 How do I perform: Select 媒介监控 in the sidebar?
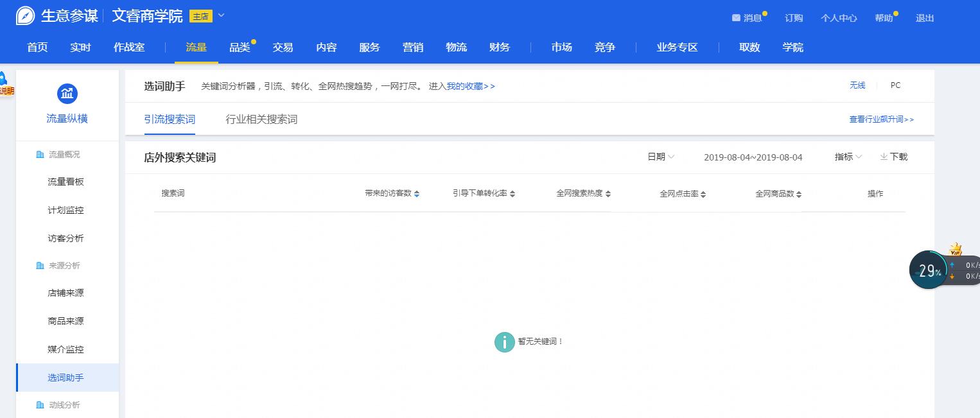pyautogui.click(x=66, y=349)
